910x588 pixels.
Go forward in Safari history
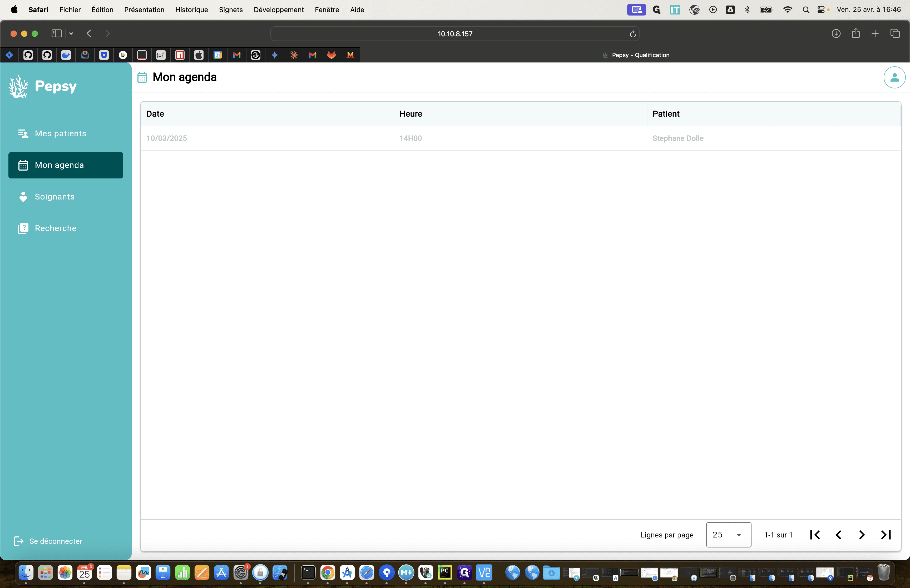coord(107,34)
